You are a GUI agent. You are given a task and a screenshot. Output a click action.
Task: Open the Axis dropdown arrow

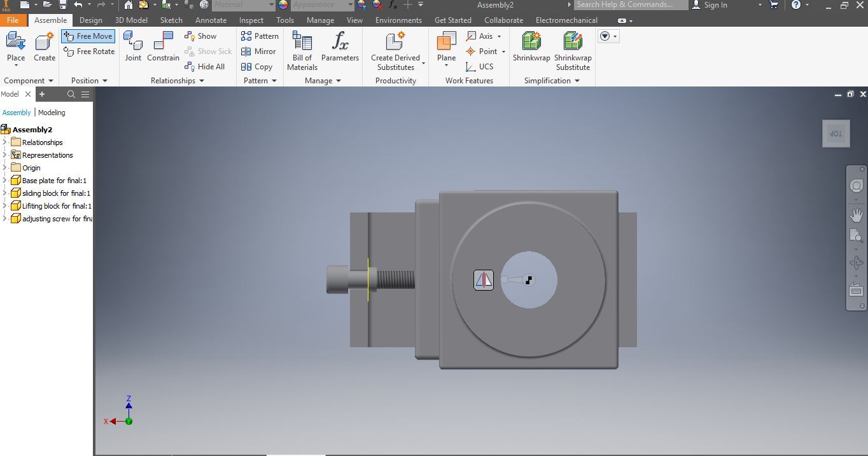tap(499, 36)
